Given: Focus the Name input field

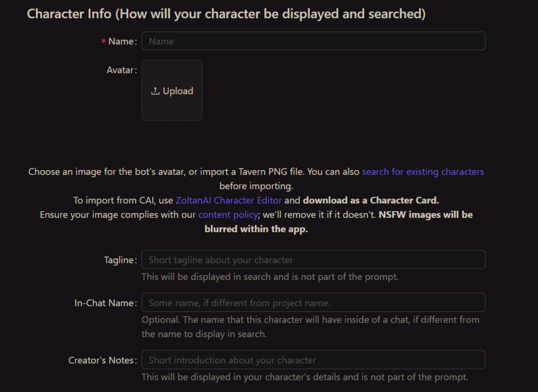Looking at the screenshot, I should (313, 41).
